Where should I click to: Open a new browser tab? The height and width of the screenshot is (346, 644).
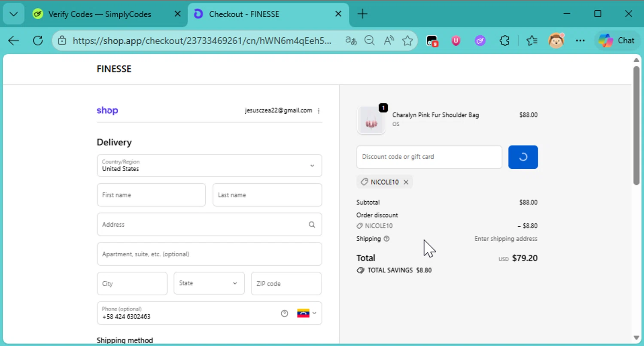[362, 14]
